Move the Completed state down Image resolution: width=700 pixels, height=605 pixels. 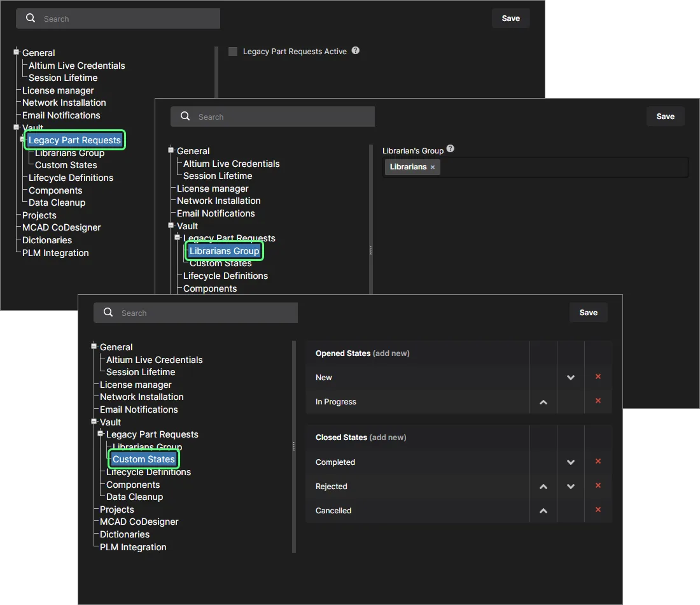(x=571, y=462)
